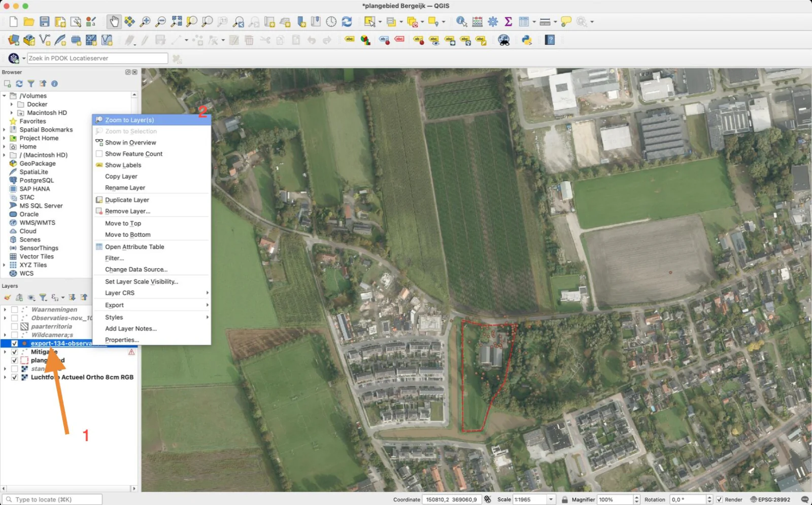
Task: Click the EPSG:28992 CRS button
Action: pos(770,499)
